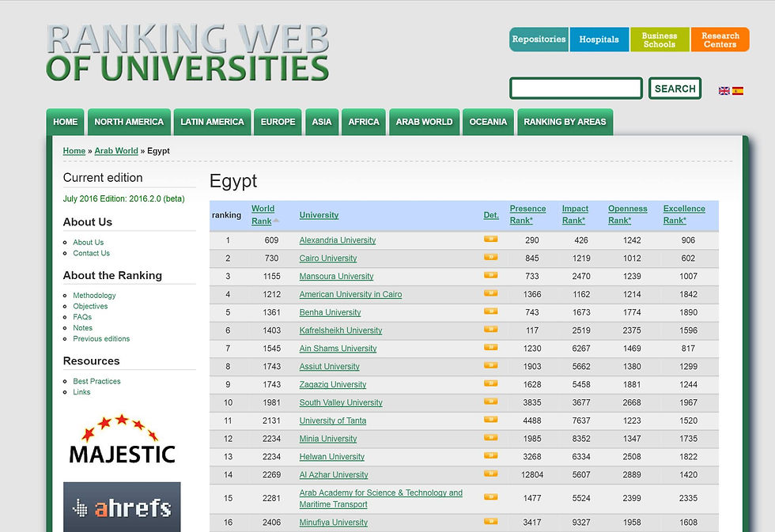
Task: Open the Repositories button
Action: coord(539,40)
